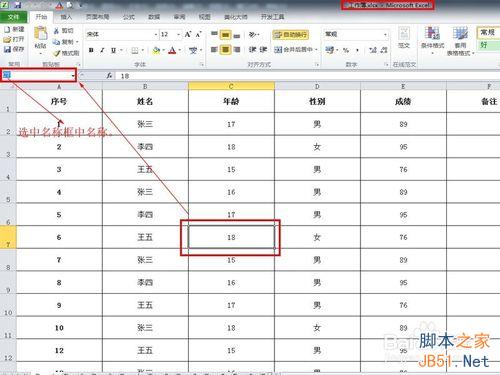Click the top align icon
The height and width of the screenshot is (375, 500).
[214, 33]
